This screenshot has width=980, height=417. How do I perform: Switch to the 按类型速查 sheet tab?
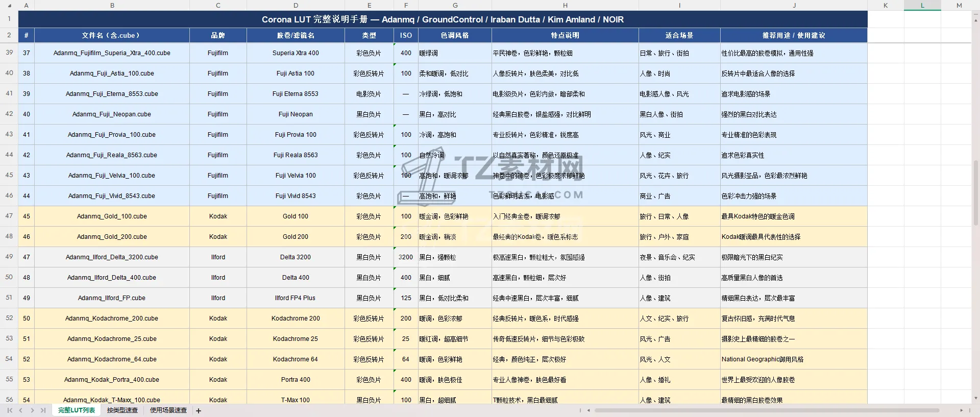pyautogui.click(x=122, y=410)
